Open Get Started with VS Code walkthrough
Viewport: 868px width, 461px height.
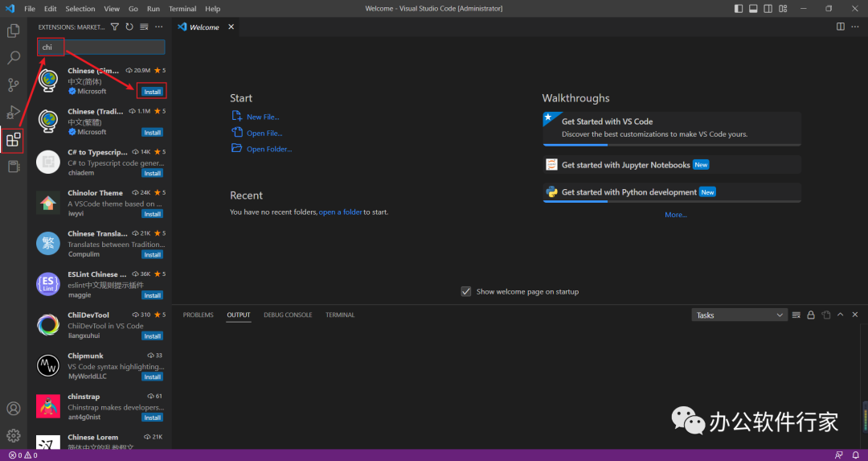click(672, 129)
